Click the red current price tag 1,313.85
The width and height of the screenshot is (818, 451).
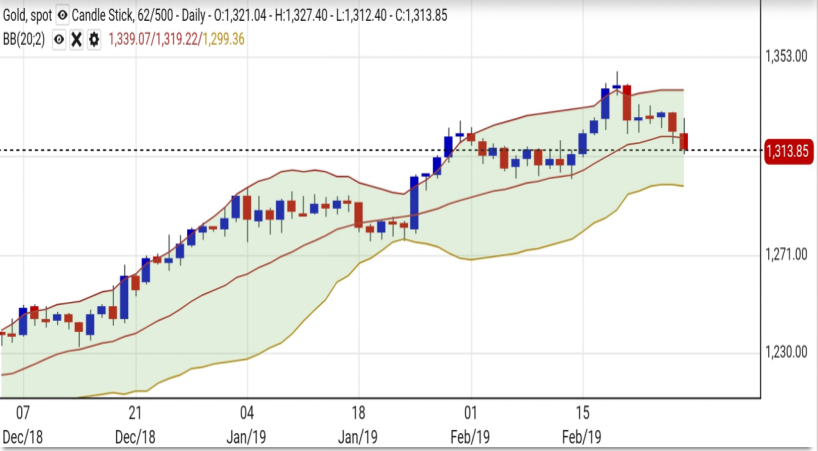[787, 151]
